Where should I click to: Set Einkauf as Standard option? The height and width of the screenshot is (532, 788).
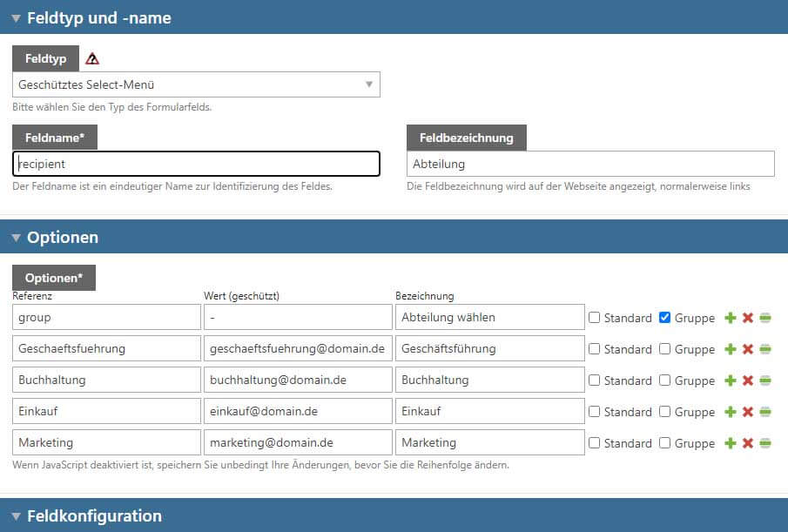(594, 412)
